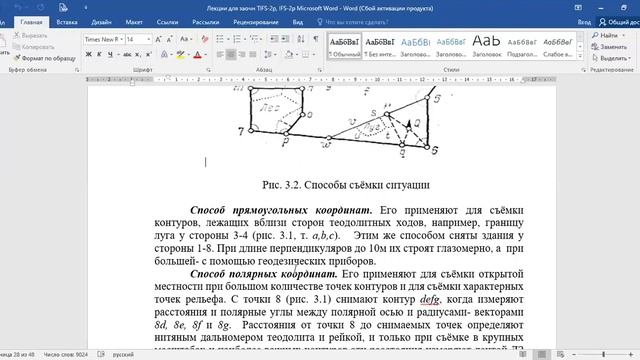The width and height of the screenshot is (640, 360).
Task: Click the bulleted list icon
Action: (220, 39)
